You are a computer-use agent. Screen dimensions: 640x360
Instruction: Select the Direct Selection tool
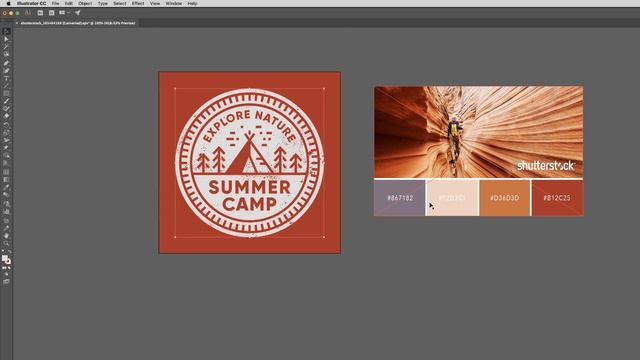point(6,39)
